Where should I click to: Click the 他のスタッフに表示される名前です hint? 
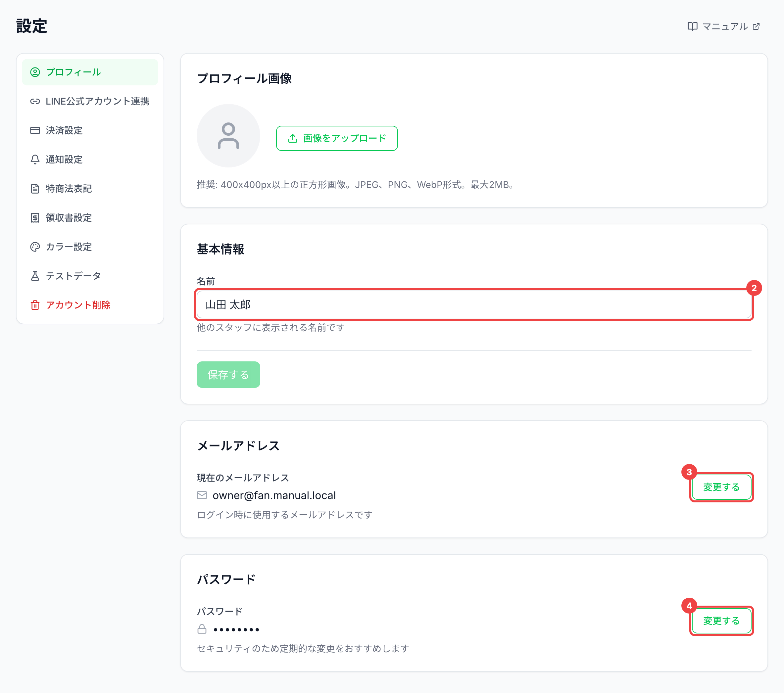coord(271,328)
